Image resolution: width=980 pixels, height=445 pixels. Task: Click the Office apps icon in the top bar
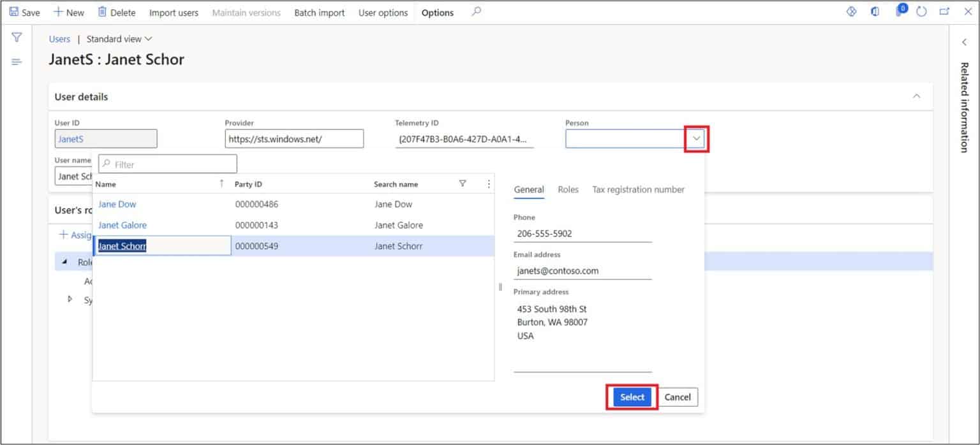875,12
